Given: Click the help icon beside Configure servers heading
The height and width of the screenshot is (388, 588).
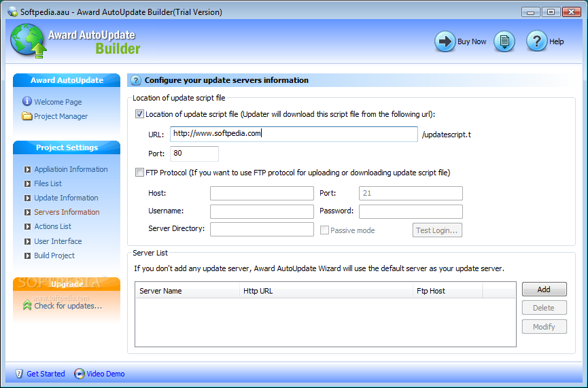Looking at the screenshot, I should pyautogui.click(x=136, y=80).
